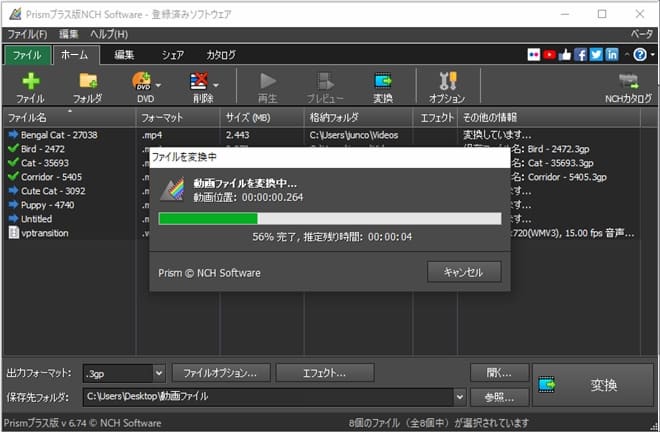This screenshot has width=660, height=432.
Task: Click the 参照... browse button
Action: (x=499, y=397)
